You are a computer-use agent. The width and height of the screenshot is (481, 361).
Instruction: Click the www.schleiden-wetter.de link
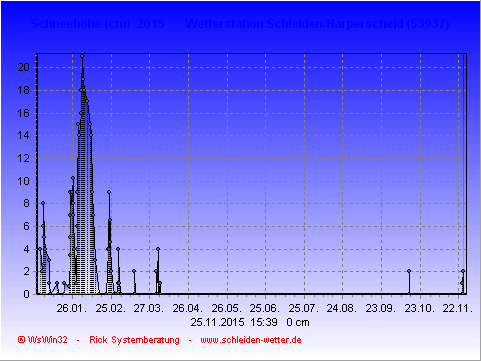point(251,340)
